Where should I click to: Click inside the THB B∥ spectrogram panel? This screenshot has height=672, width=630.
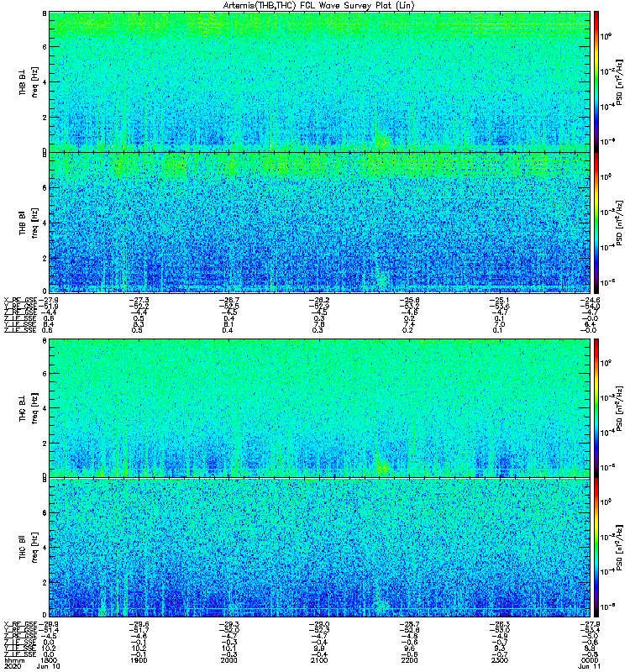319,223
